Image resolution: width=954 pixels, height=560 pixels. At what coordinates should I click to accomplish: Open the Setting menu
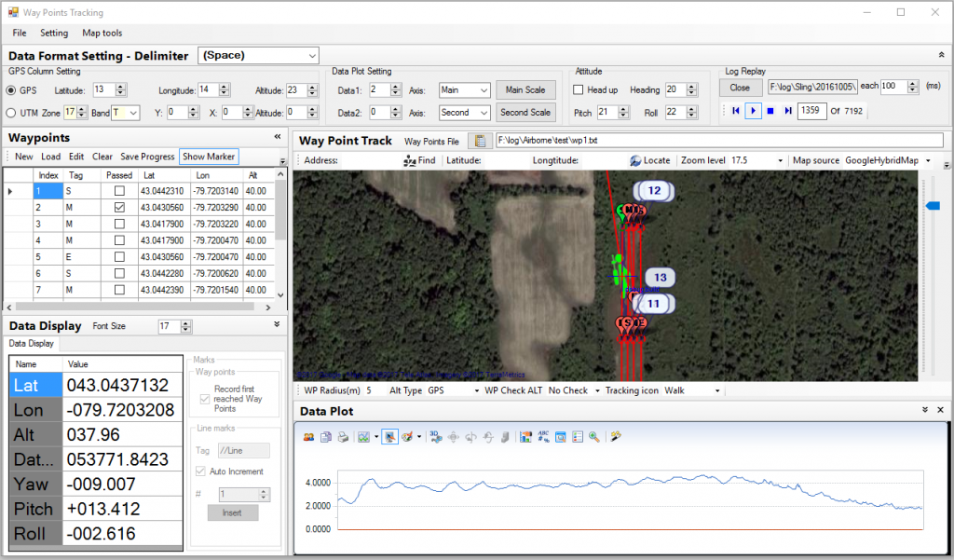(x=54, y=33)
